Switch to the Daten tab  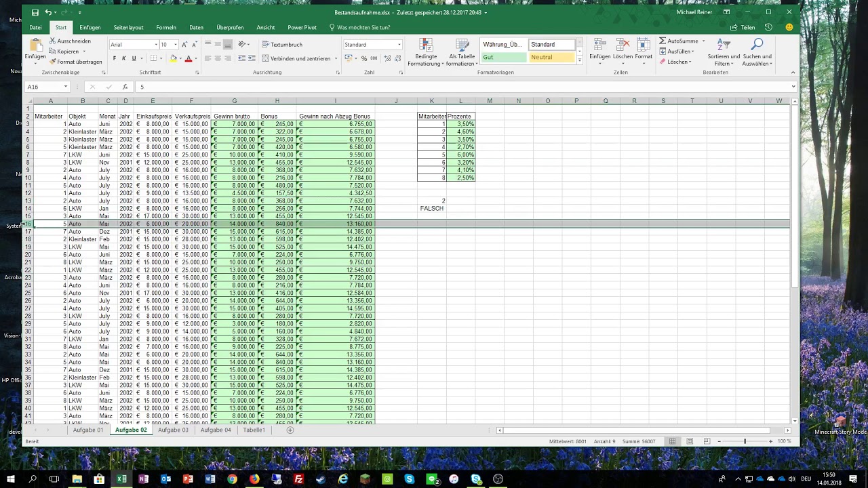coord(197,28)
